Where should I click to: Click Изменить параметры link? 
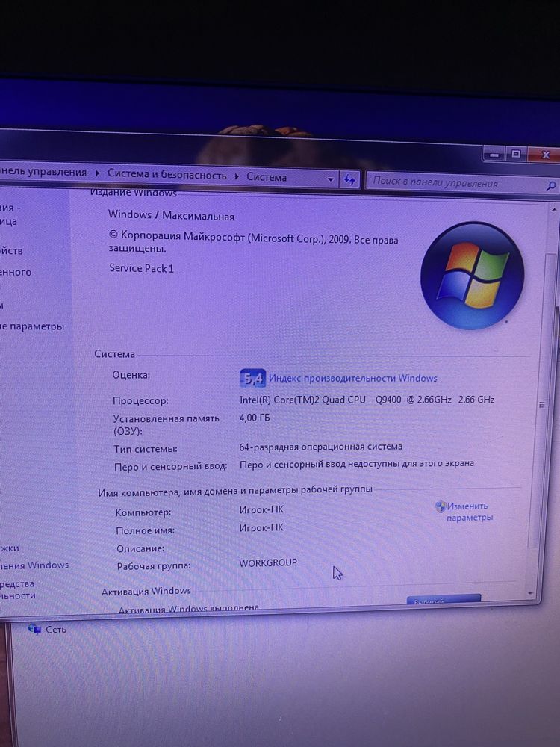point(469,512)
